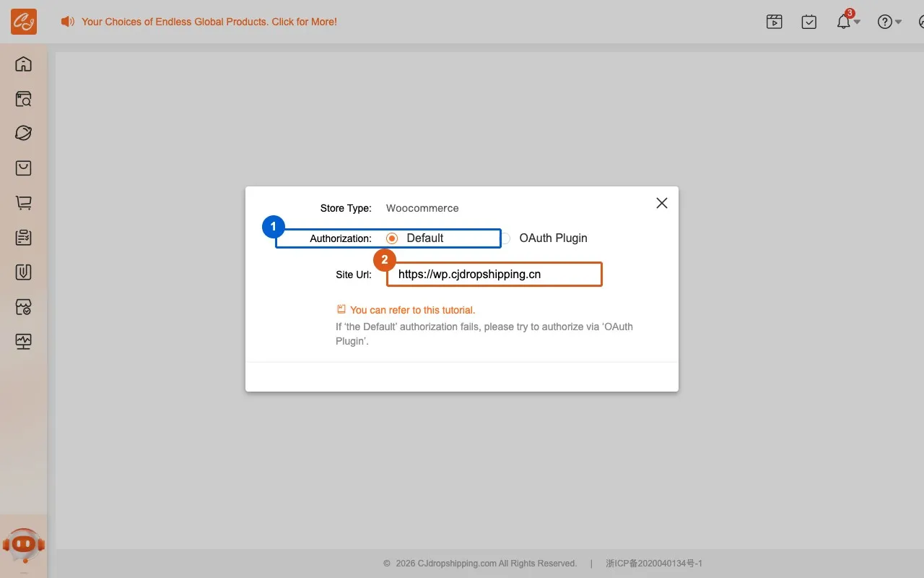Open the store authorization sidebar icon
The image size is (924, 578).
tap(24, 306)
